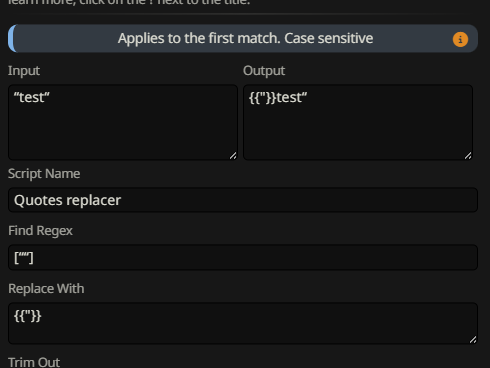Click the 'Applies to the first match' banner
The width and height of the screenshot is (490, 368).
click(x=243, y=38)
